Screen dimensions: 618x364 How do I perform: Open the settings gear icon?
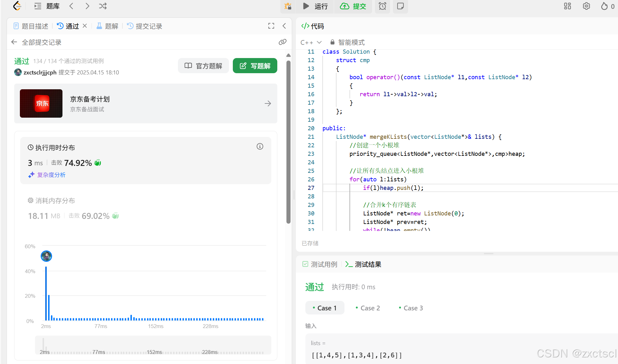[x=586, y=6]
